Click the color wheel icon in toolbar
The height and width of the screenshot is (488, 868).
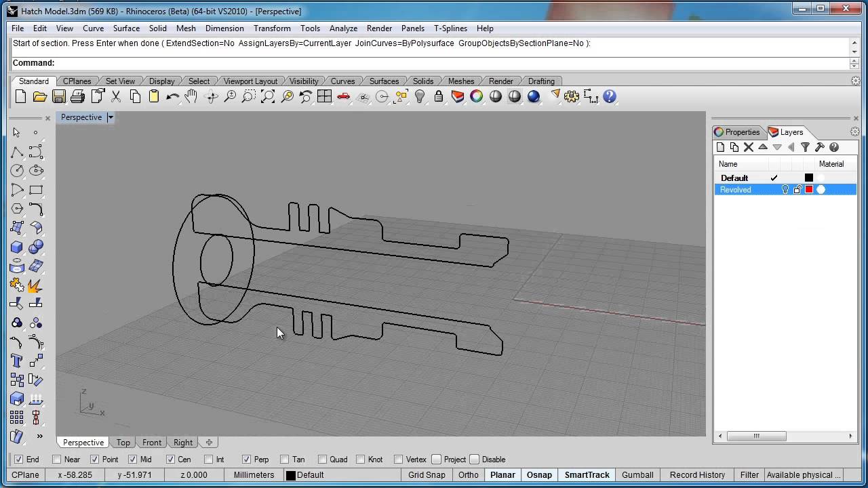click(477, 97)
